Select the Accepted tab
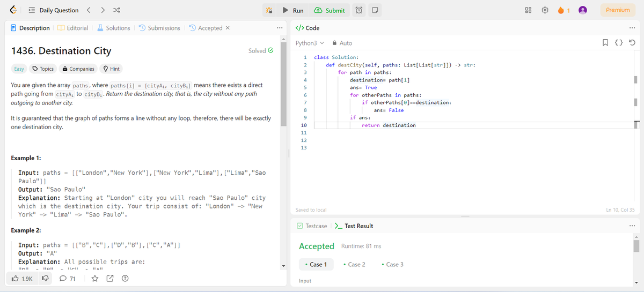 point(205,28)
